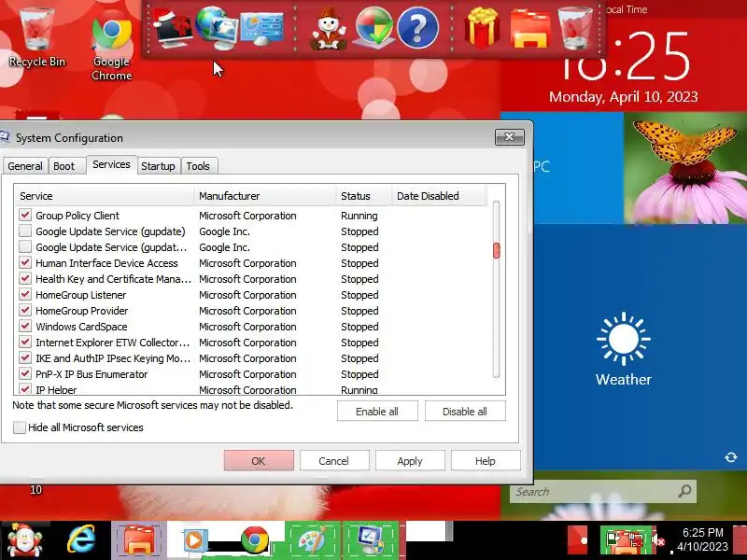The height and width of the screenshot is (560, 747).
Task: Click the Enable all button
Action: pyautogui.click(x=377, y=412)
